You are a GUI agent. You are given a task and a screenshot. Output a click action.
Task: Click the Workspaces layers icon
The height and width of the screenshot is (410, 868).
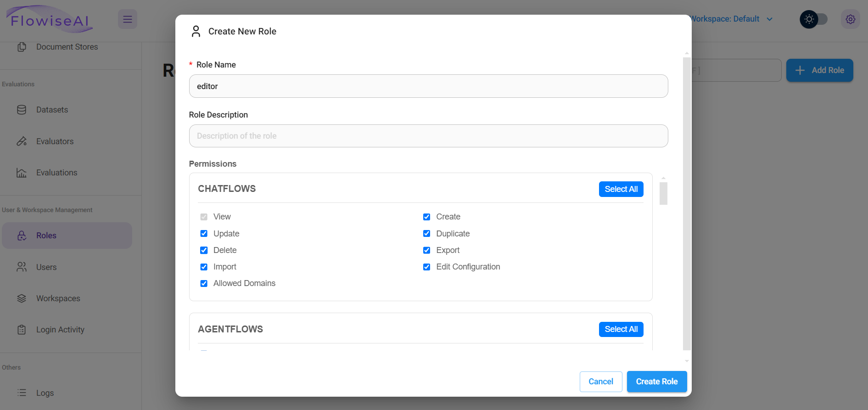pos(22,298)
